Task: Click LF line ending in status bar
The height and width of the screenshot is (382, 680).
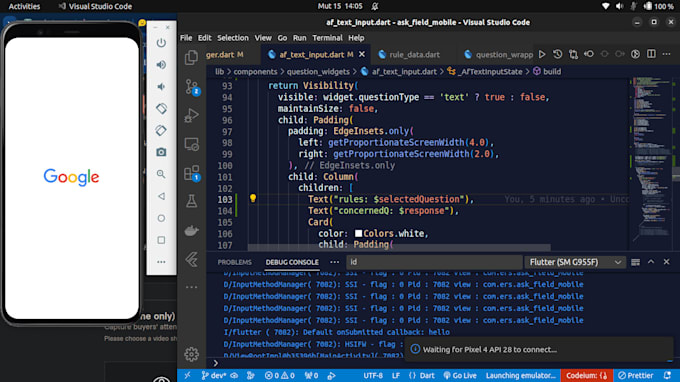Action: coord(396,375)
